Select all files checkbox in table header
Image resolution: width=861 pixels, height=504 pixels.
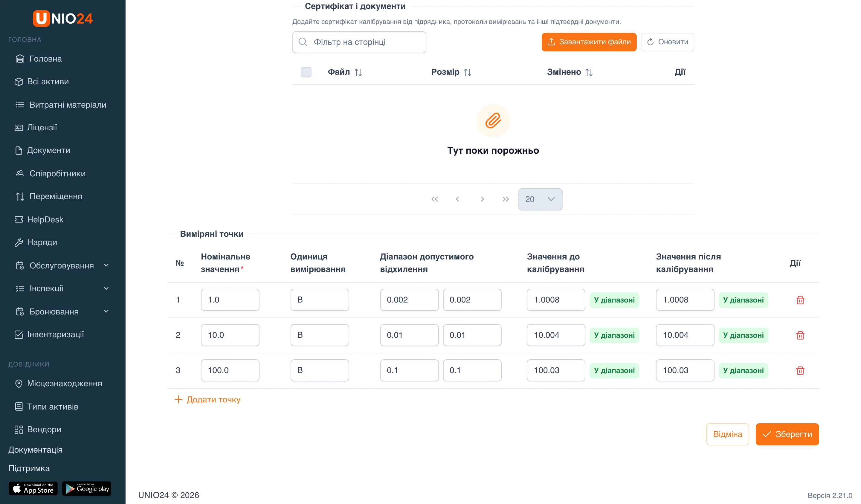pos(306,72)
